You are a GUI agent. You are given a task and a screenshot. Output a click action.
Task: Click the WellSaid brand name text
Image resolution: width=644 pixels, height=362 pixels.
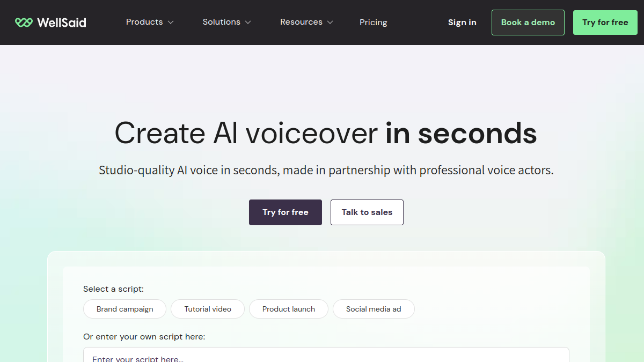point(61,23)
